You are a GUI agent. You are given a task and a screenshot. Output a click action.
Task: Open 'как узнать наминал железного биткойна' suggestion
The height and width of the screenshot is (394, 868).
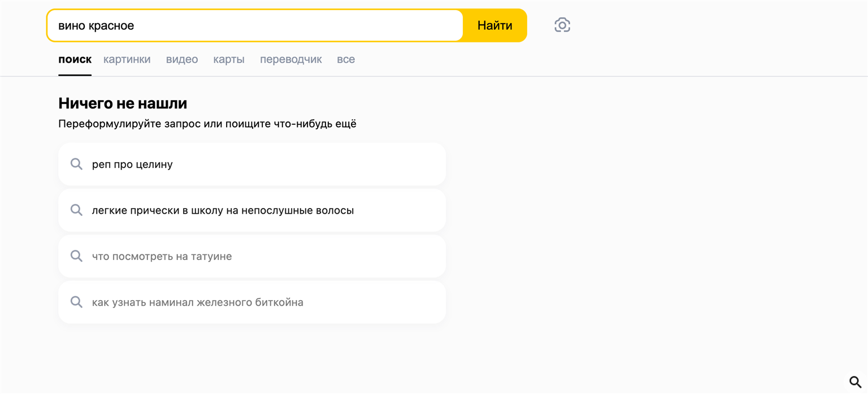click(x=197, y=302)
